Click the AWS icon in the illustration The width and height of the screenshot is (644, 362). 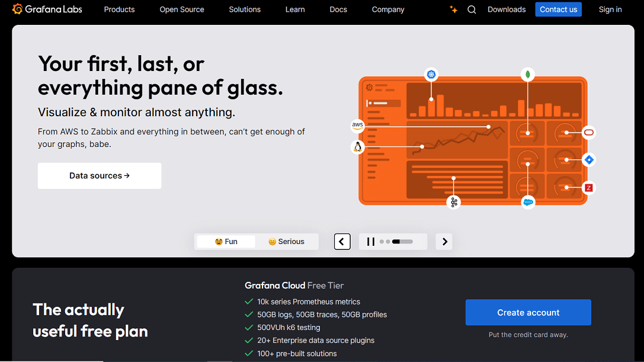(x=357, y=126)
